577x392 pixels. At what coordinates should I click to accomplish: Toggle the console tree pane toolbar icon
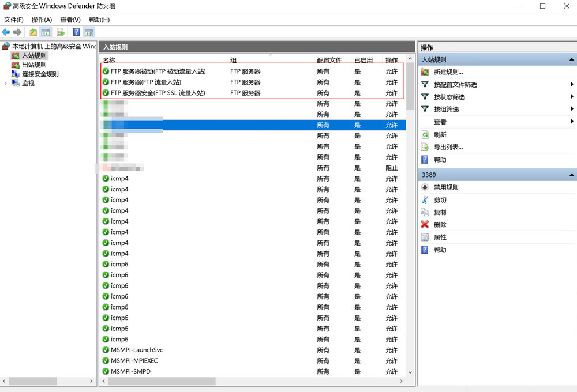pyautogui.click(x=46, y=32)
